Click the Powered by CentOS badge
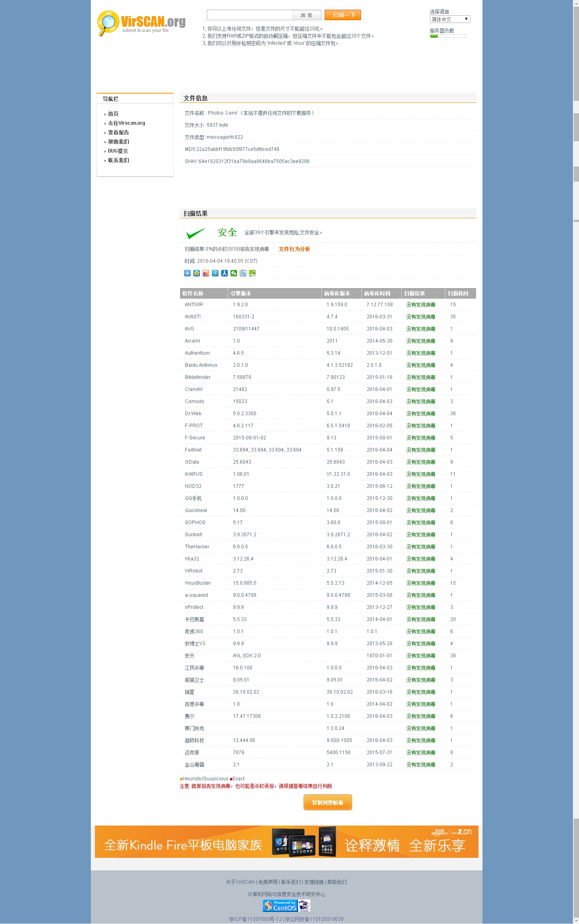 (280, 905)
